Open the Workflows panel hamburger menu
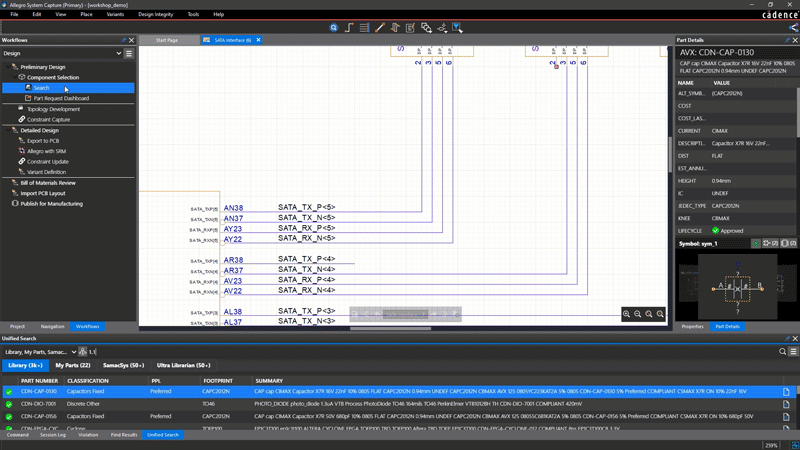This screenshot has width=800, height=450. (129, 53)
